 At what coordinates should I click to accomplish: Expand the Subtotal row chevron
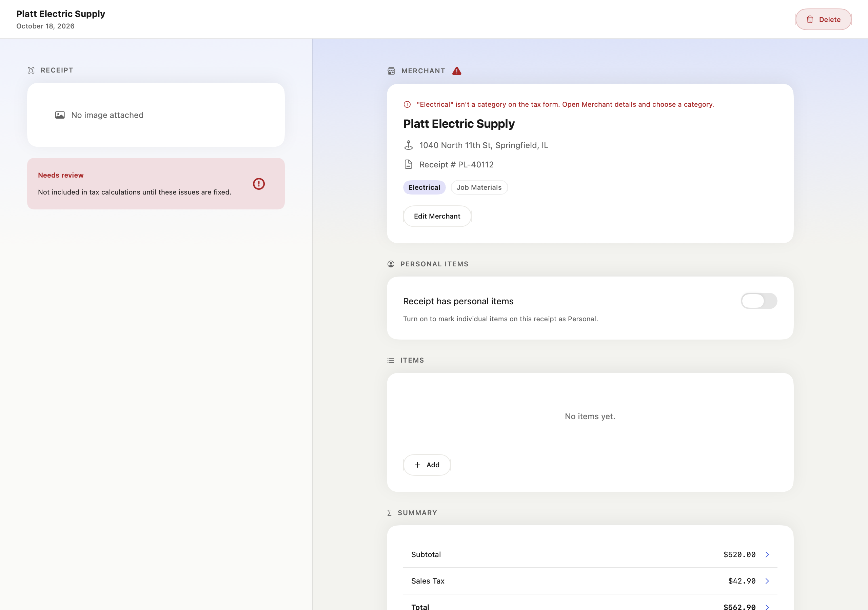point(767,554)
